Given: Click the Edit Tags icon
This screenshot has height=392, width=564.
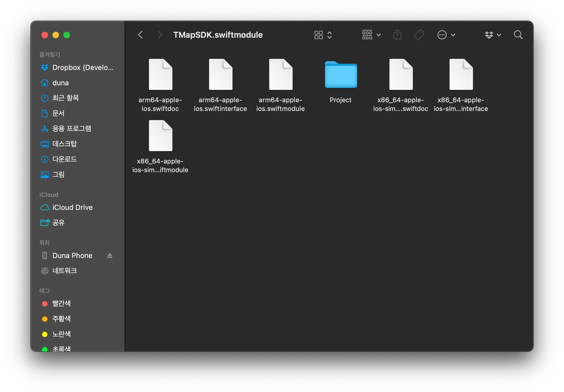Looking at the screenshot, I should click(x=419, y=35).
